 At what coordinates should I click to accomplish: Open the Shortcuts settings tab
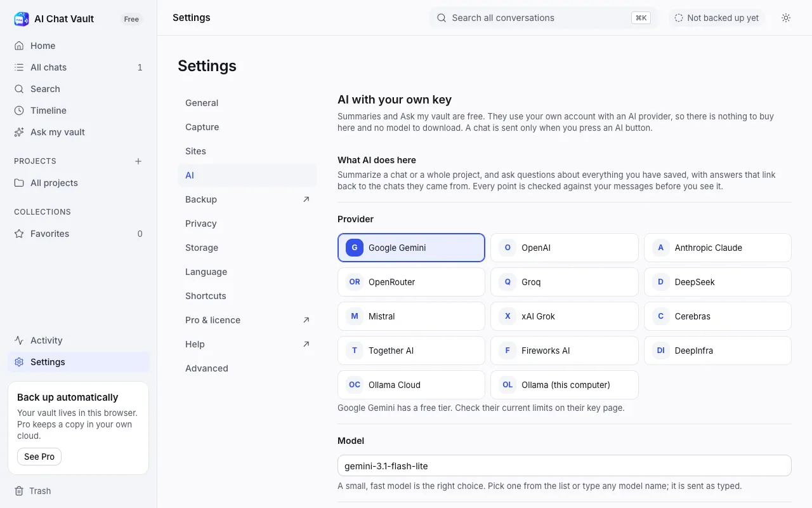click(247, 296)
